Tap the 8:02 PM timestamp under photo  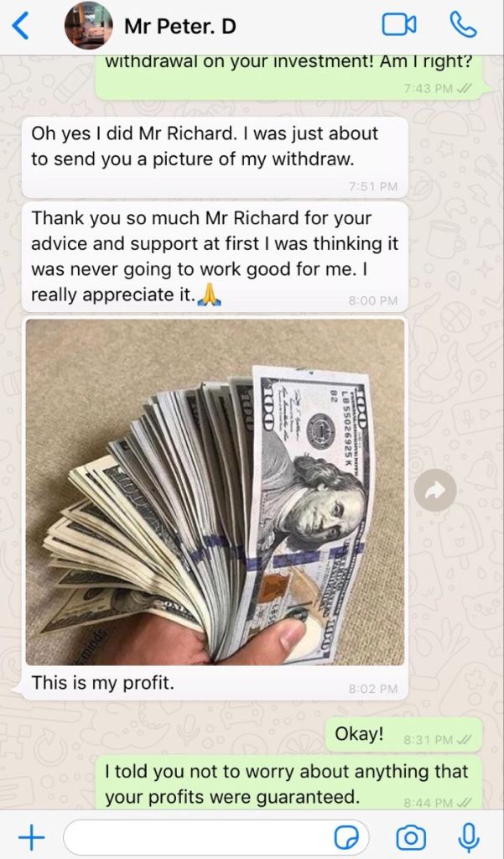click(372, 689)
